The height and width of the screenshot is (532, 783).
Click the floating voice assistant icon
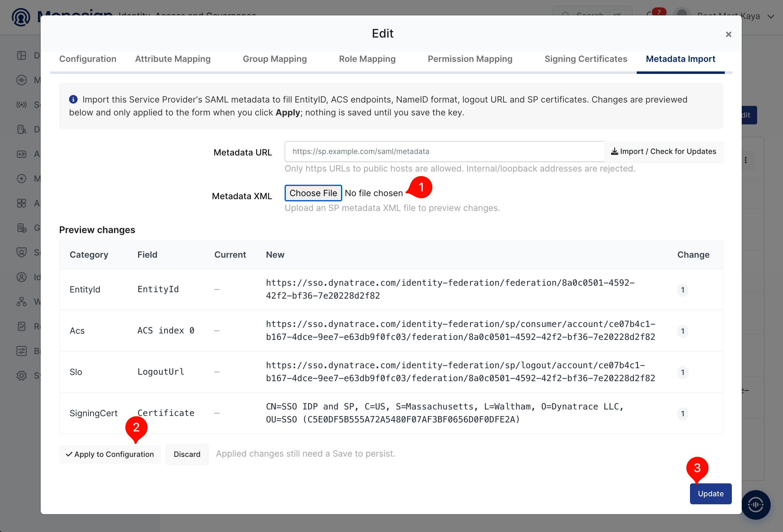coord(756,505)
